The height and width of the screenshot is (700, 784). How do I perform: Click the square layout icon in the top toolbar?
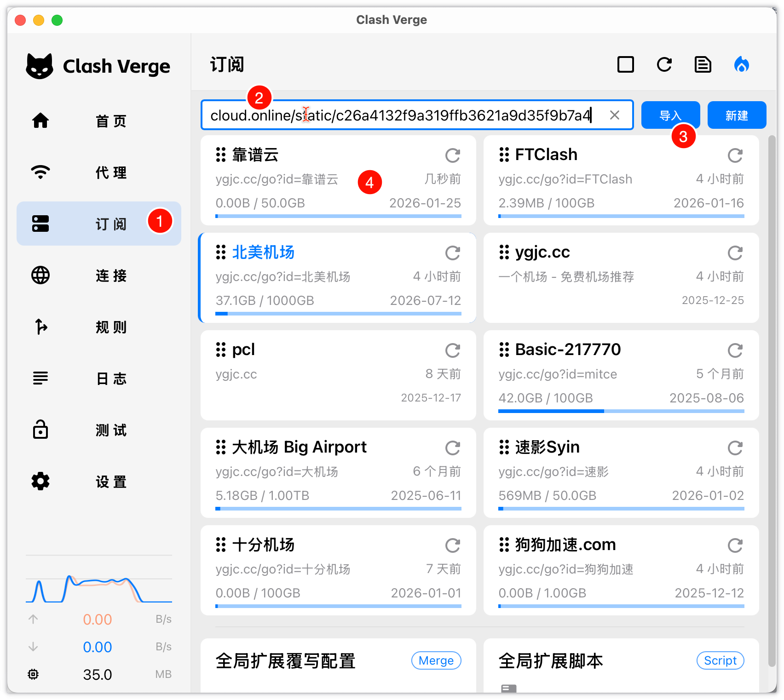(x=625, y=64)
